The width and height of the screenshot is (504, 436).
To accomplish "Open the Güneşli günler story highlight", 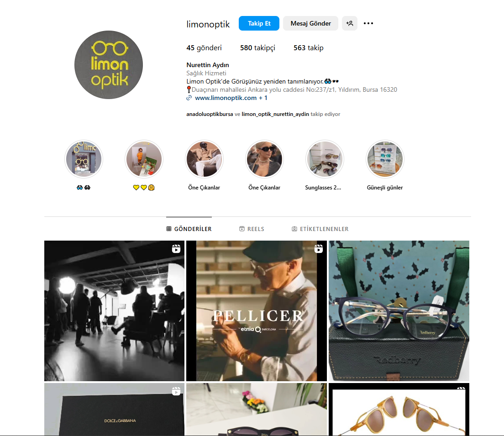I will coord(385,159).
